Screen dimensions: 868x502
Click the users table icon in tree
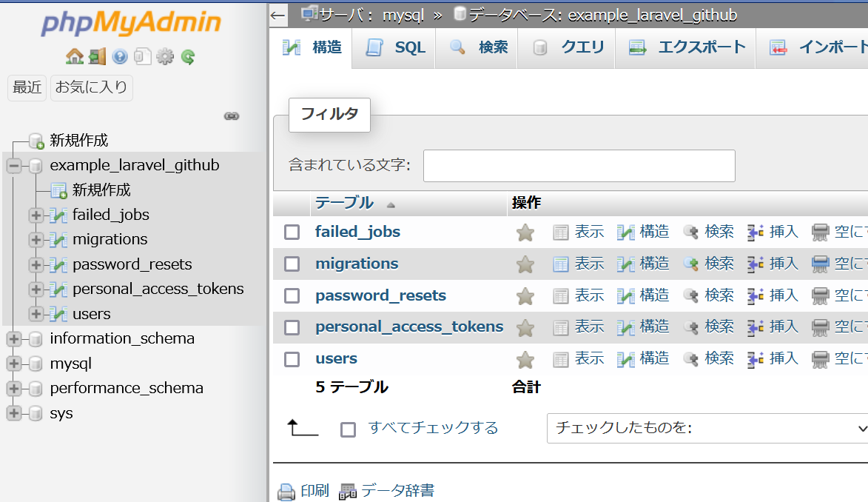(58, 314)
